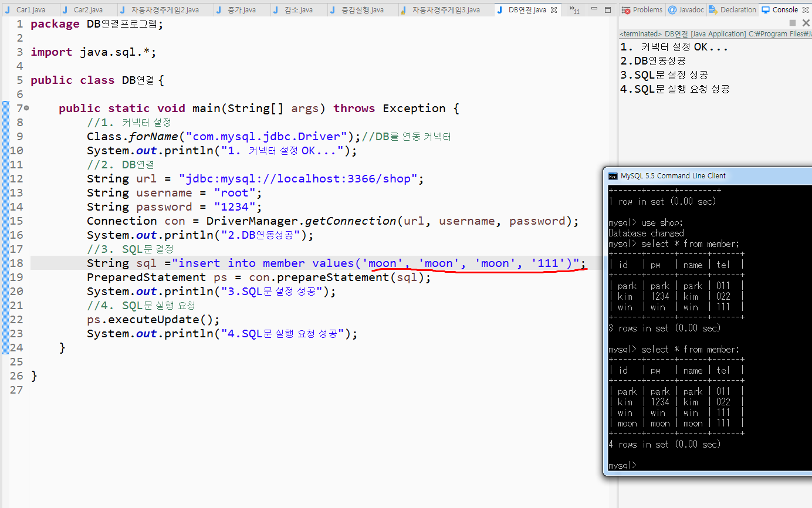The height and width of the screenshot is (508, 812).
Task: Click the ps.executeUpdate(); line
Action: 153,320
